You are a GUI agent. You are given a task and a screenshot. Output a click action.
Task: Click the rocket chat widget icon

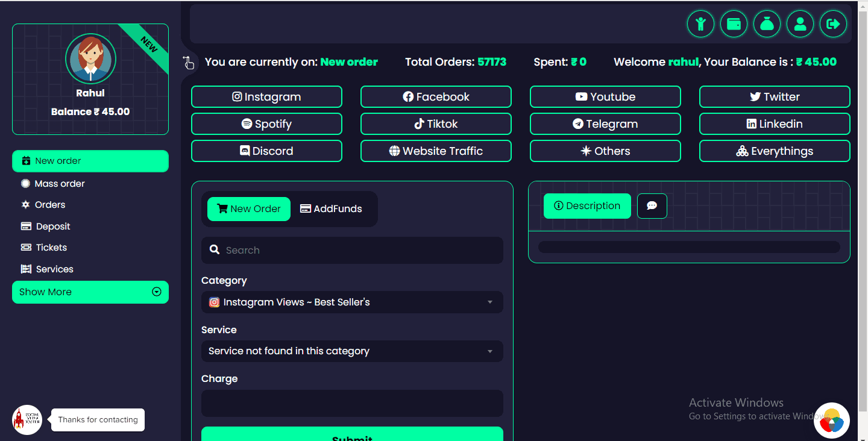coord(27,420)
